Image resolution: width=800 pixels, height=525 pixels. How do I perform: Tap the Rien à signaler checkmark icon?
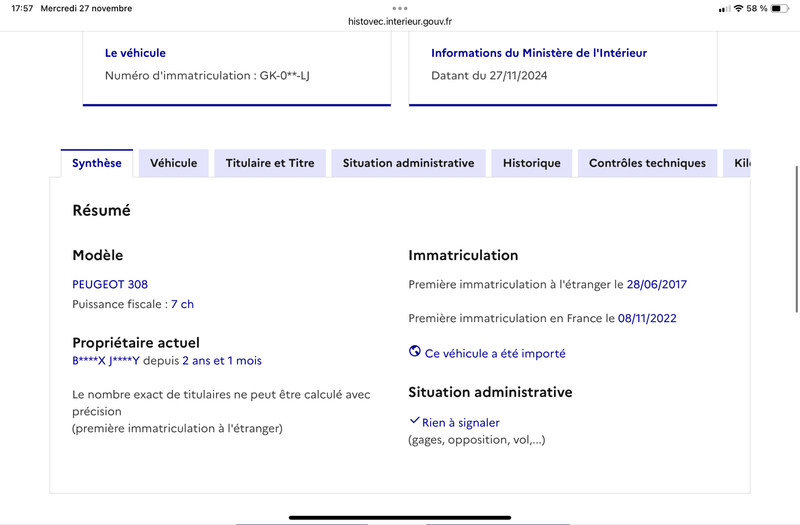414,421
